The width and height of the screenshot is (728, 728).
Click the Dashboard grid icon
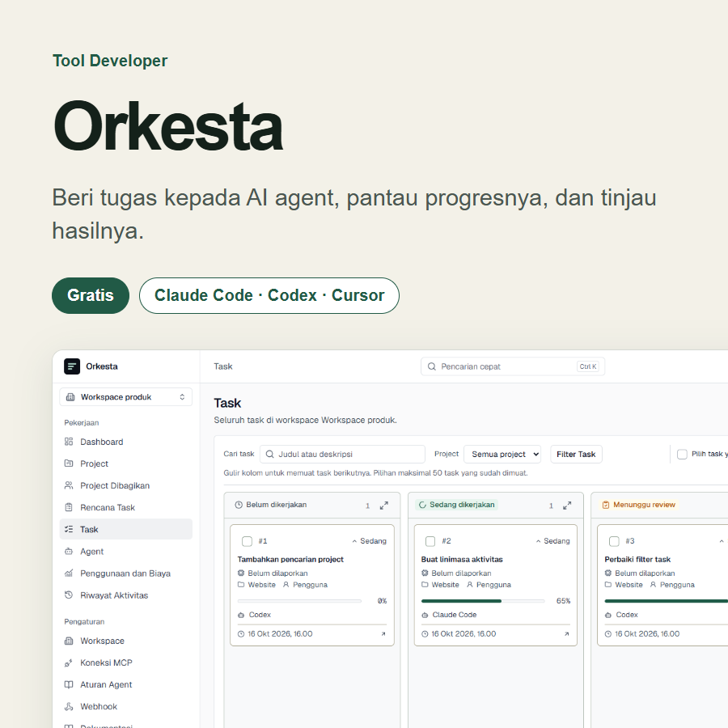[69, 442]
